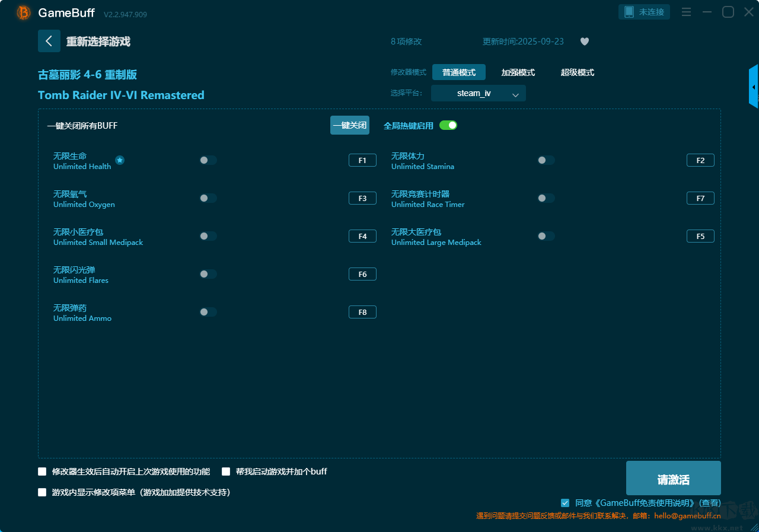Turn on Unlimited Large Medipack switch

coord(546,236)
